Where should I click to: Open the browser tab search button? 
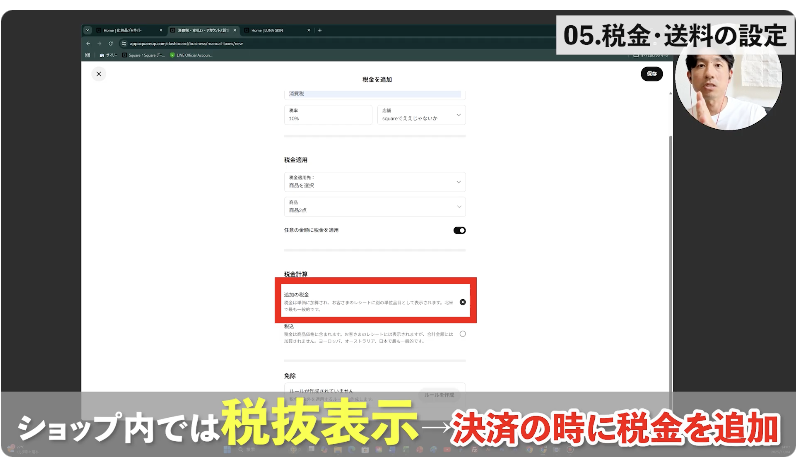88,31
